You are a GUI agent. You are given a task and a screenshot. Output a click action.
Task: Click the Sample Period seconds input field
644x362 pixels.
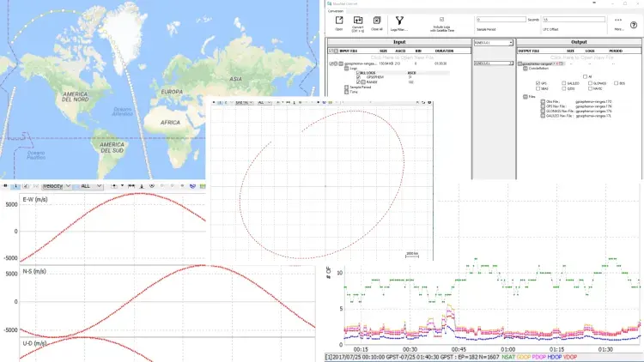coord(501,19)
